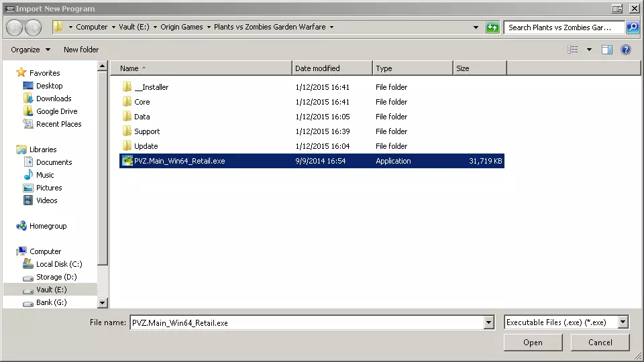Select the Videos library icon
The height and width of the screenshot is (362, 644).
(x=28, y=200)
